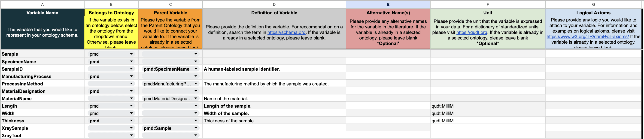Select the Variable Name header cell
Viewport: 644px width, 139px height.
[x=42, y=12]
